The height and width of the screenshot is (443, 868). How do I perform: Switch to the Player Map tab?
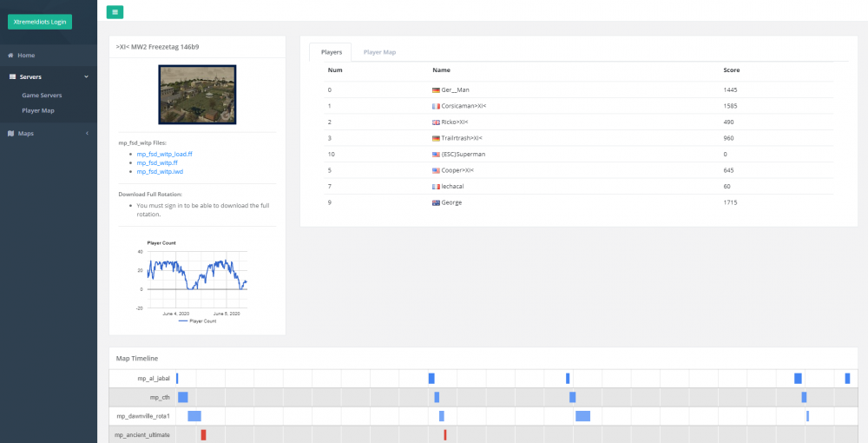(379, 52)
